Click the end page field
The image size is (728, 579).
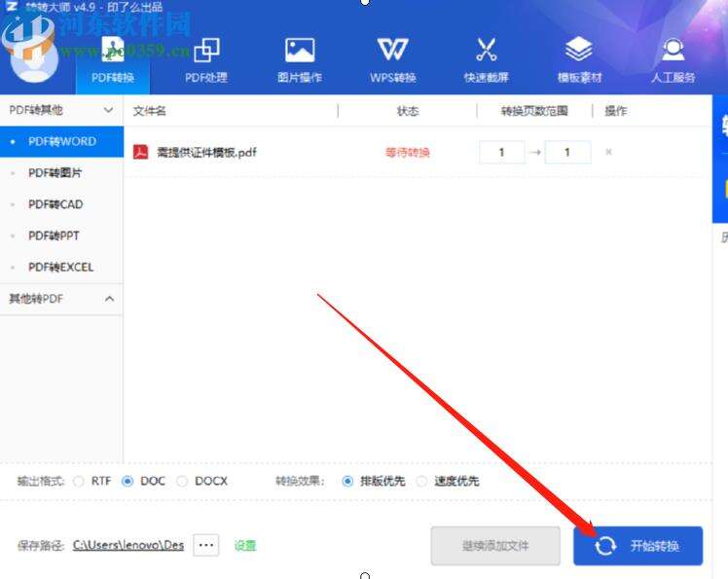(567, 153)
